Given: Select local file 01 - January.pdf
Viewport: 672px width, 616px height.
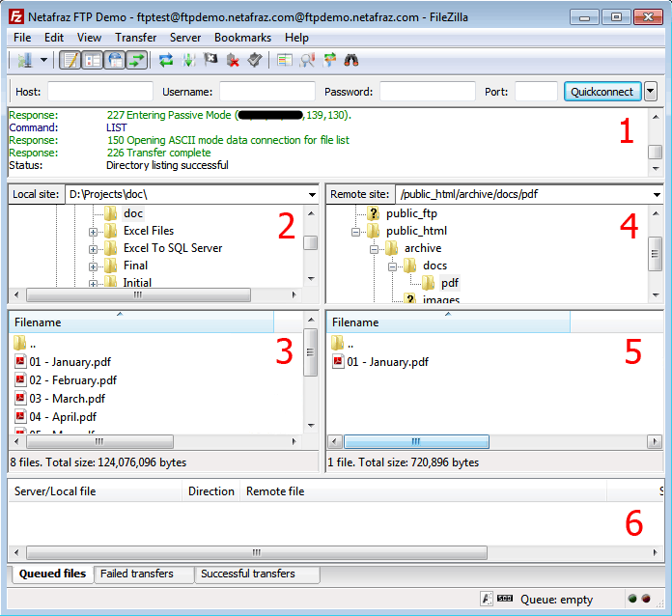Looking at the screenshot, I should point(63,362).
